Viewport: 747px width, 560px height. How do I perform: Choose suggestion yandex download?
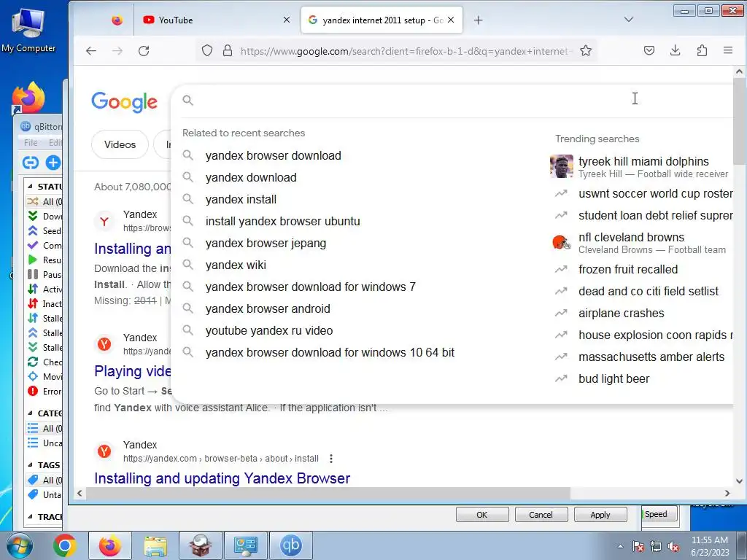251,178
